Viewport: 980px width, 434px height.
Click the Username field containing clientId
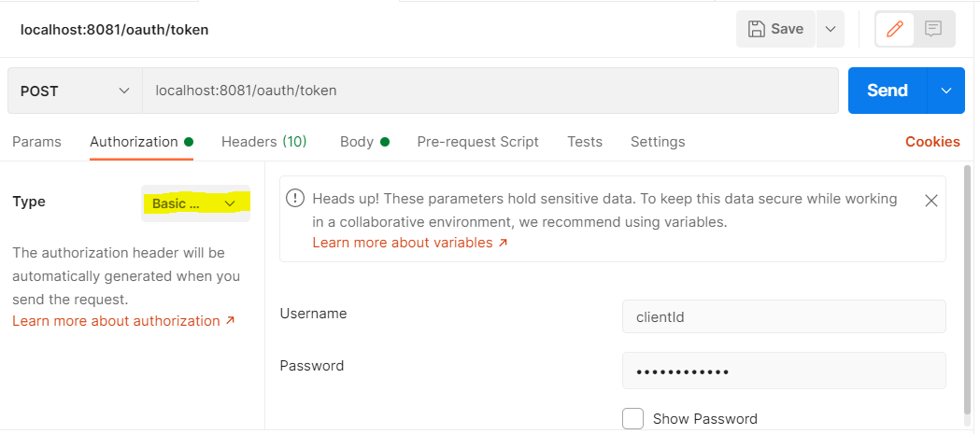pyautogui.click(x=784, y=316)
